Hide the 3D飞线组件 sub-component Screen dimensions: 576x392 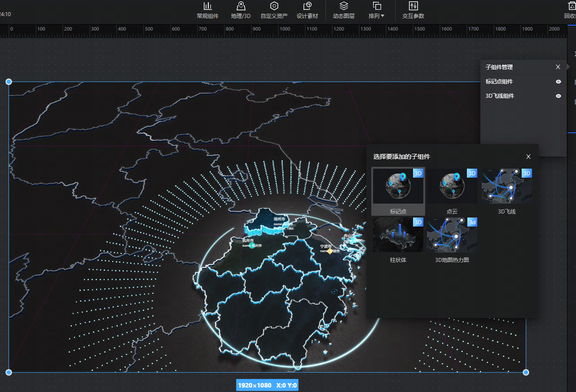(x=558, y=96)
